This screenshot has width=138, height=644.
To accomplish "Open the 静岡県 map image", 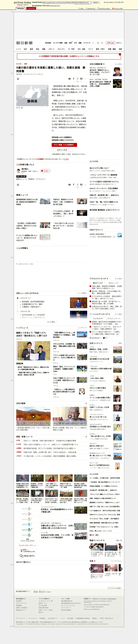I will point(32,96).
